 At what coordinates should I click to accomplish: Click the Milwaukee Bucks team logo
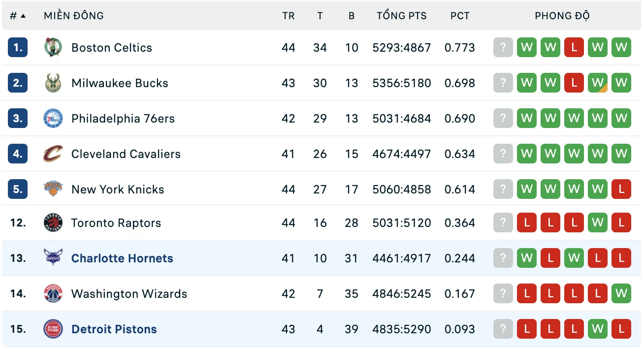tap(53, 83)
